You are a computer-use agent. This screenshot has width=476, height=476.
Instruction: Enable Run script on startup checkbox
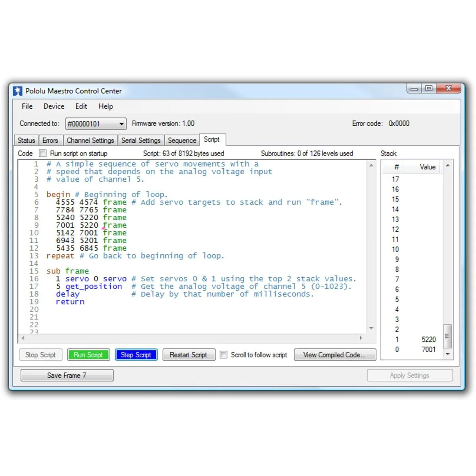(x=43, y=153)
